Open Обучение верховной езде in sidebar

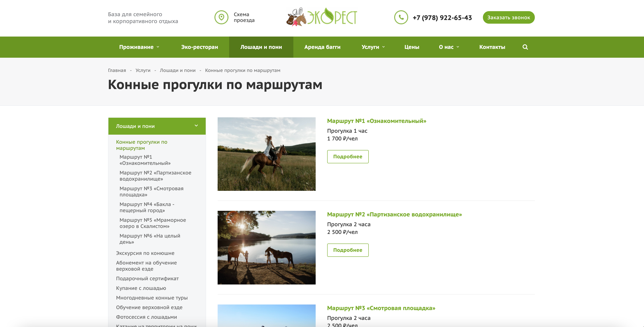[149, 307]
